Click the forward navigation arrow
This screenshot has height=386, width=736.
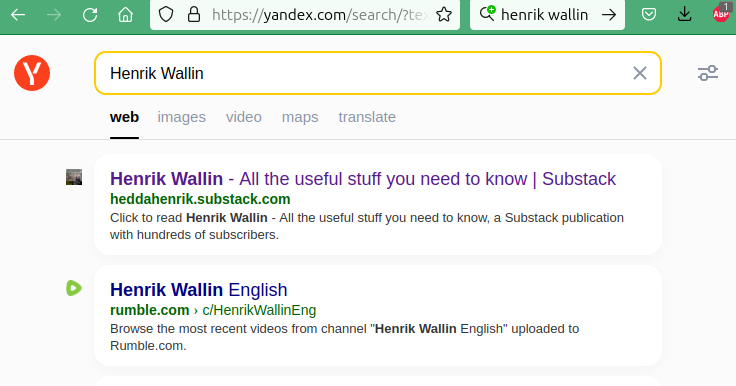coord(54,15)
